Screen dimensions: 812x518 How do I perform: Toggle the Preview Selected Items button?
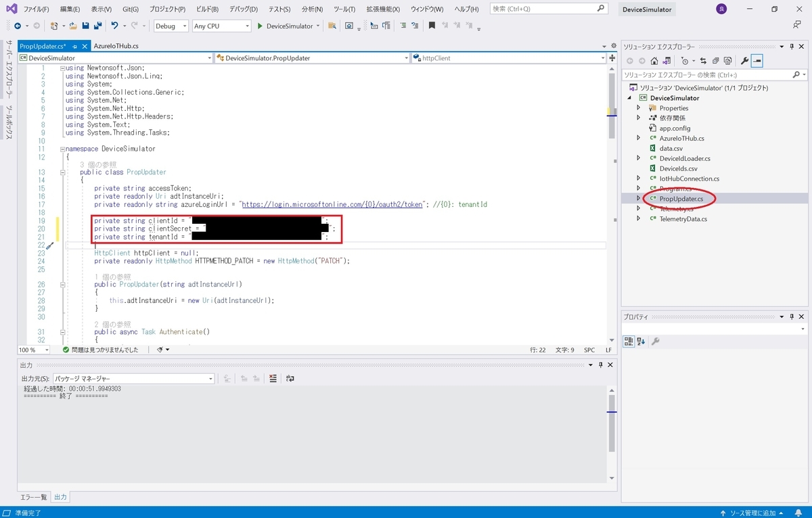point(757,61)
